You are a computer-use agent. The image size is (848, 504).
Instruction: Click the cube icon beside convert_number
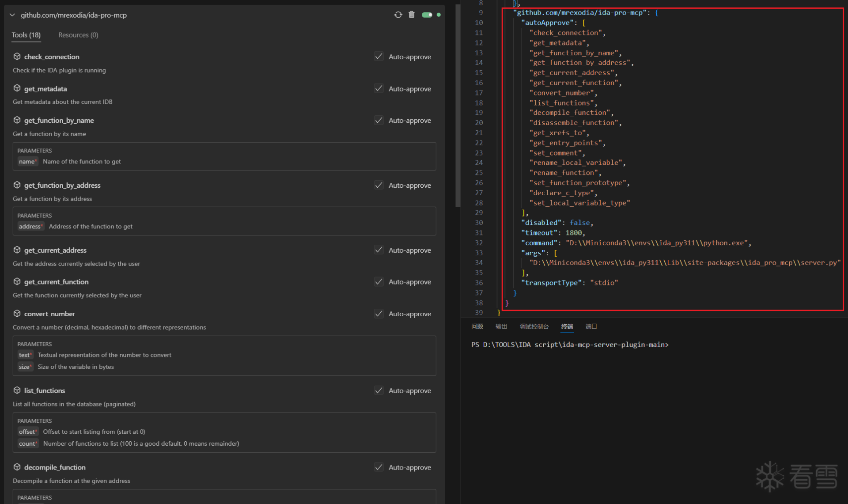coord(17,314)
